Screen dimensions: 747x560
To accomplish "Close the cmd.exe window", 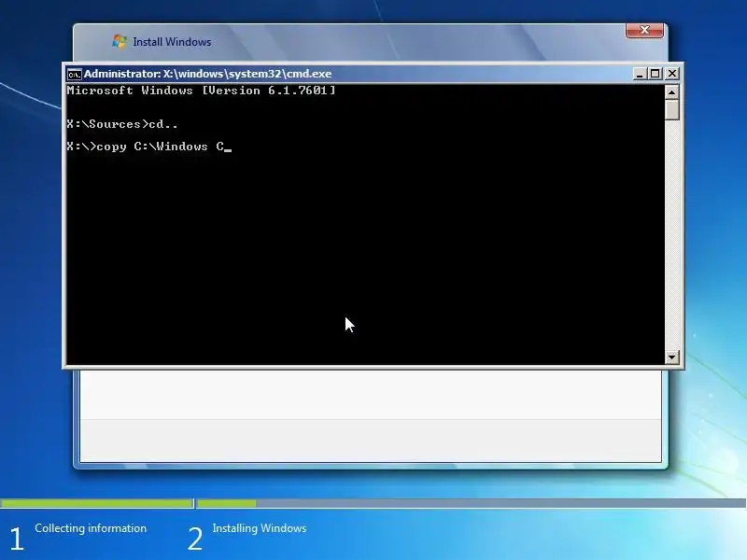I will point(671,74).
